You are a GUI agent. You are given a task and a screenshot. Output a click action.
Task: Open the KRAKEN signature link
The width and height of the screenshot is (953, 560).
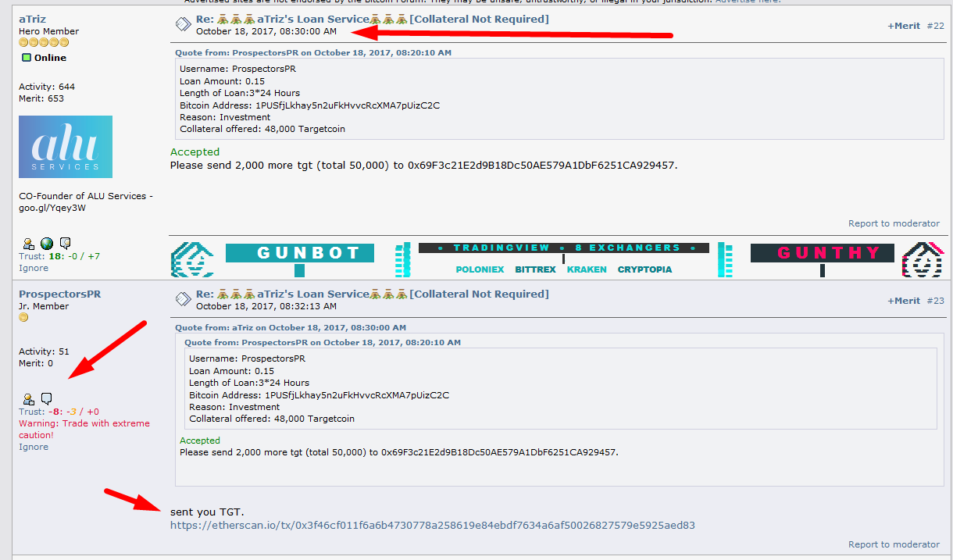587,269
